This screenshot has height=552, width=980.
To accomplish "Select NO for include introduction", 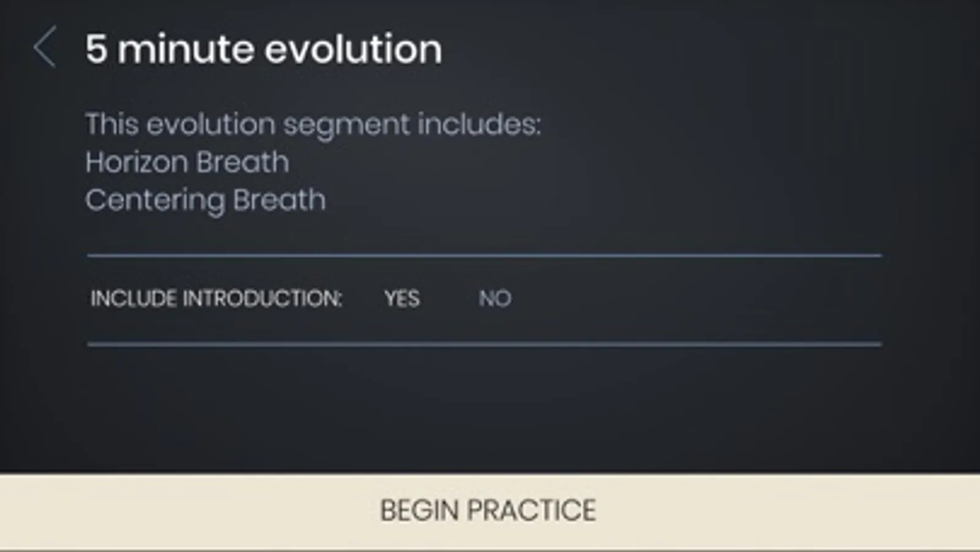I will pyautogui.click(x=495, y=299).
